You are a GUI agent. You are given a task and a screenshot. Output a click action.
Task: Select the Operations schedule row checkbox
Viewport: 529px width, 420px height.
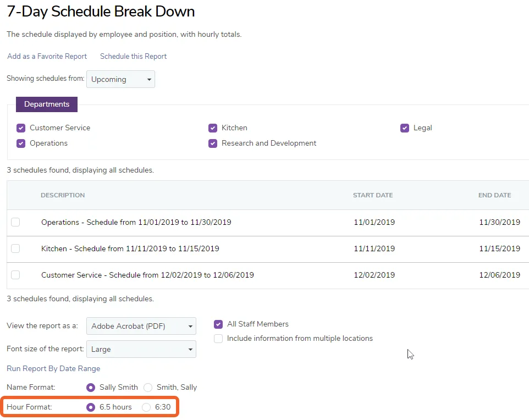[x=15, y=222]
